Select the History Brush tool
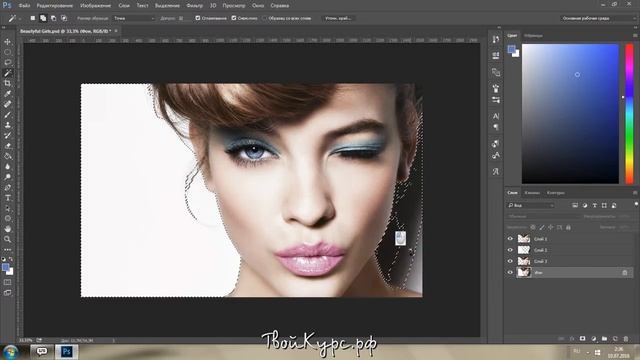 tap(7, 136)
